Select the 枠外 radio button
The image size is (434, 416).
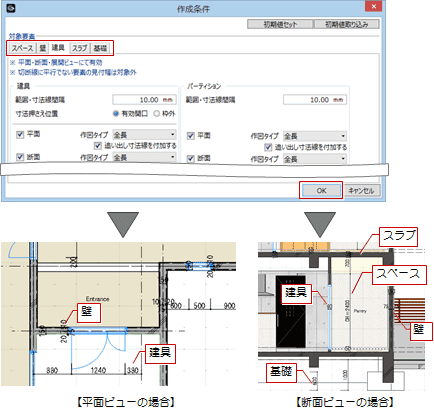coord(156,114)
